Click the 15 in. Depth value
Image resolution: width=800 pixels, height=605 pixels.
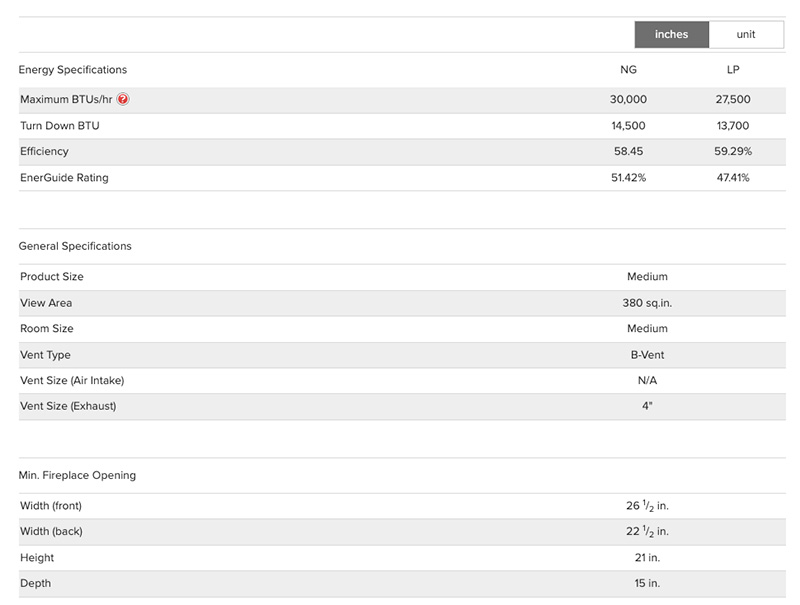tap(647, 584)
